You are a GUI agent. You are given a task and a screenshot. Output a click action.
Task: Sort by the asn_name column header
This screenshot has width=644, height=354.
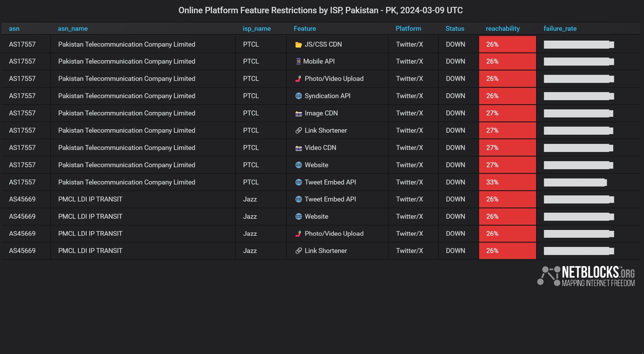(x=73, y=28)
